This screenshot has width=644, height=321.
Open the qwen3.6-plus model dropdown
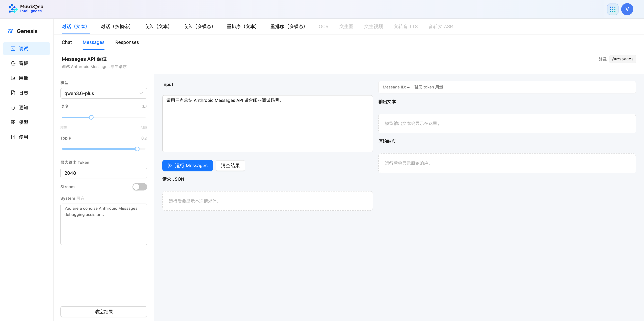point(104,93)
